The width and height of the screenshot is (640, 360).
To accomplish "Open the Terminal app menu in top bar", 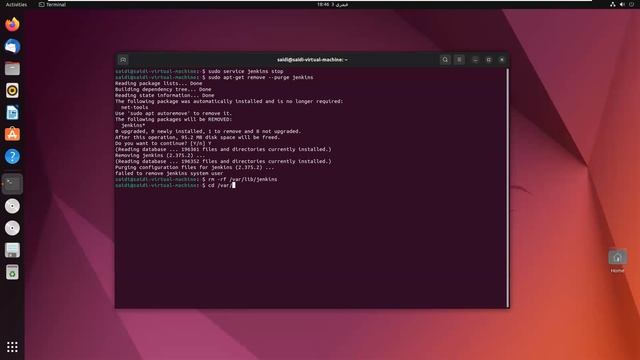I will pyautogui.click(x=52, y=4).
